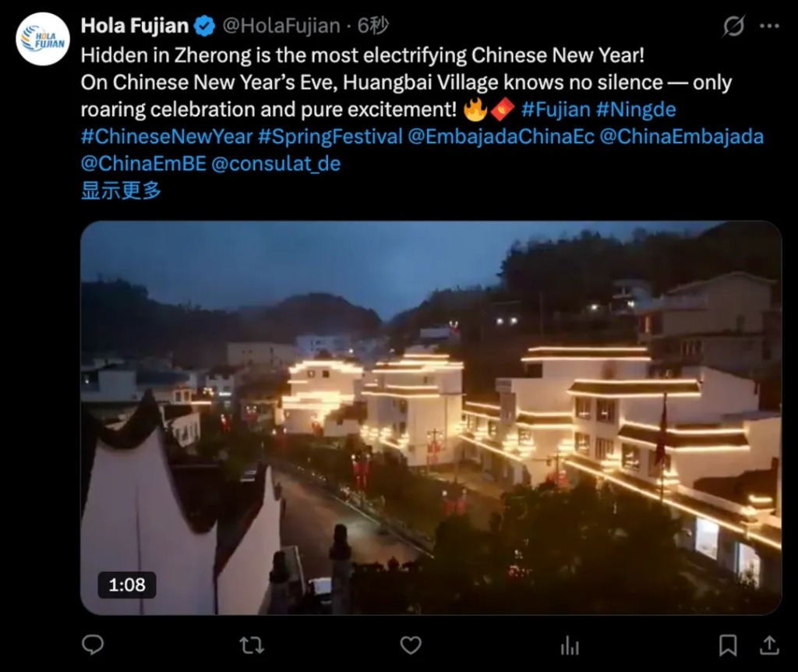Open the reply comment bubble icon
Viewport: 798px width, 672px height.
pyautogui.click(x=93, y=645)
